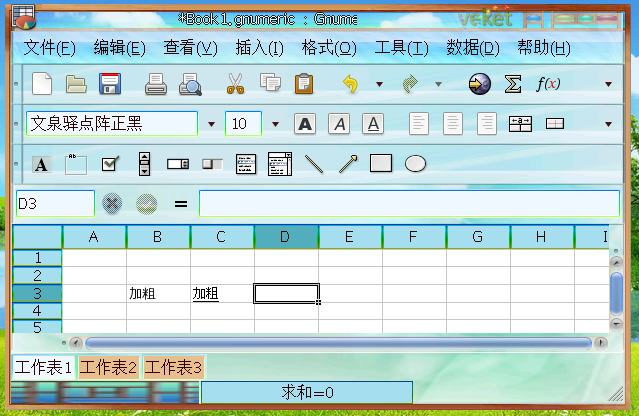The width and height of the screenshot is (639, 416).
Task: Click the horizontal scrollbar thumb
Action: point(338,343)
